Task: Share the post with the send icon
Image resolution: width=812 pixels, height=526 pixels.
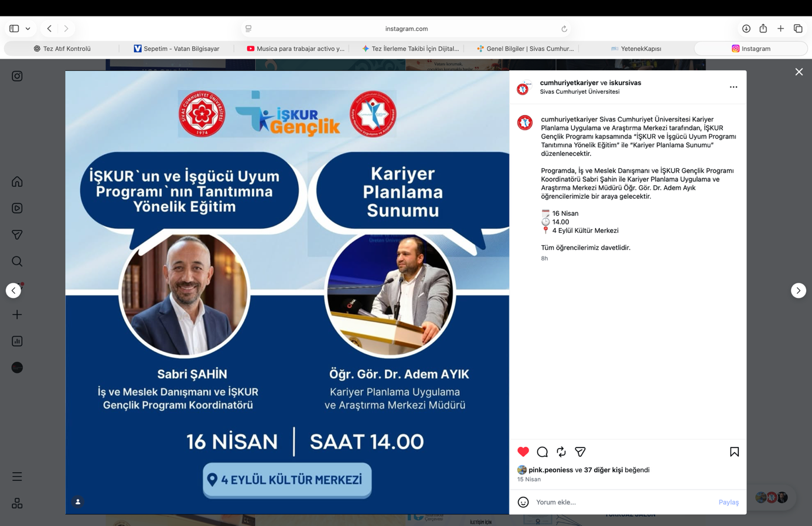Action: coord(580,452)
